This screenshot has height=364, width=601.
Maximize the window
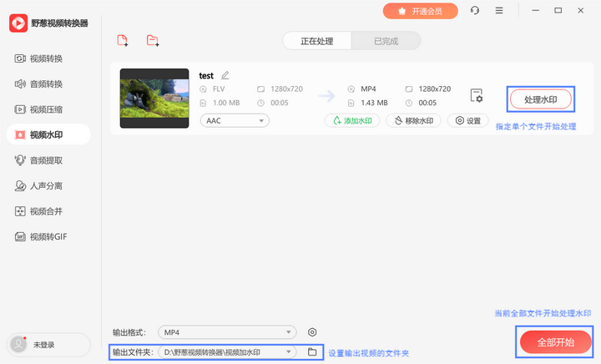tap(558, 10)
